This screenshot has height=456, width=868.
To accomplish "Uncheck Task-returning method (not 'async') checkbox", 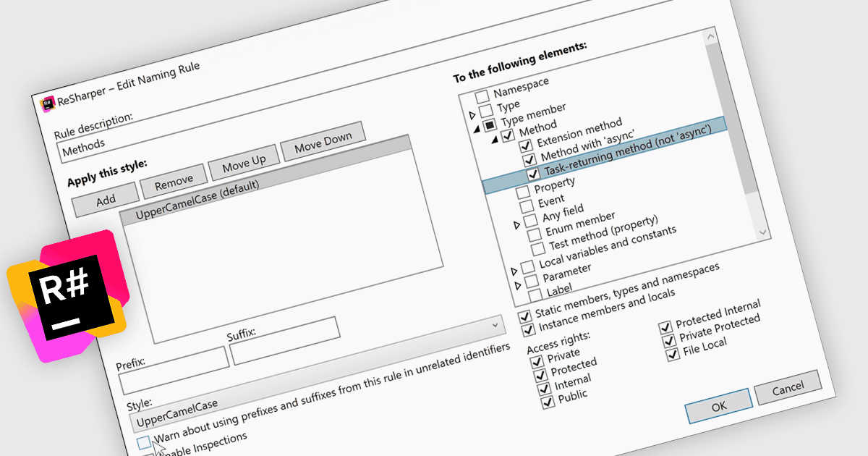I will point(533,174).
